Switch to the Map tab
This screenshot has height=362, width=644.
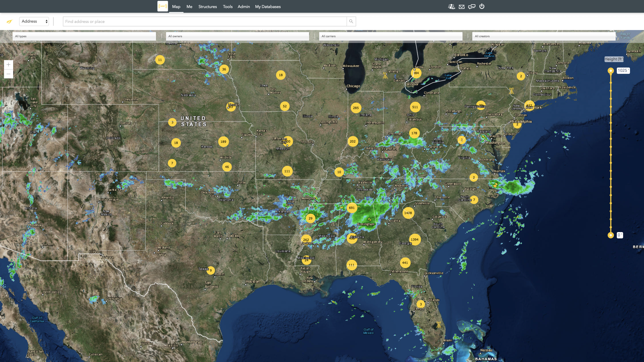coord(176,7)
